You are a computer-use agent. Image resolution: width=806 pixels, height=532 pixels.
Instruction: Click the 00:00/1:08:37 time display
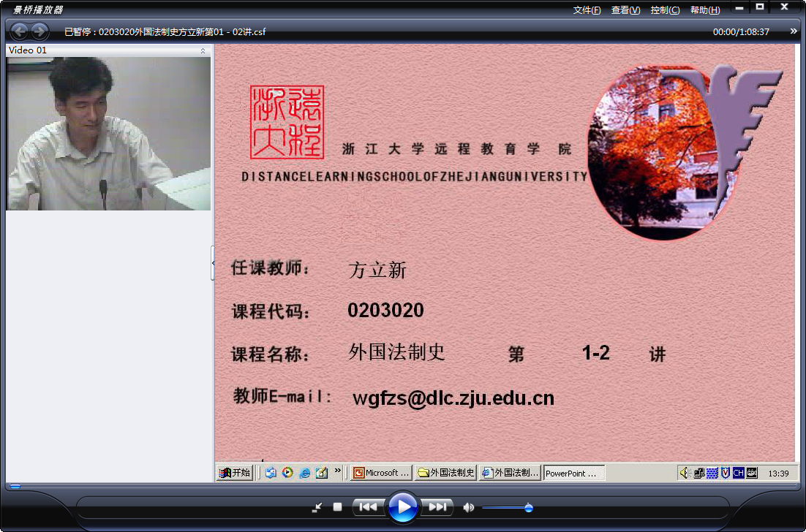(741, 32)
